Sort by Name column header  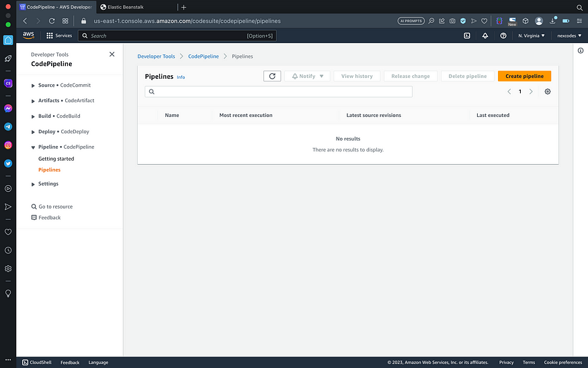click(172, 115)
